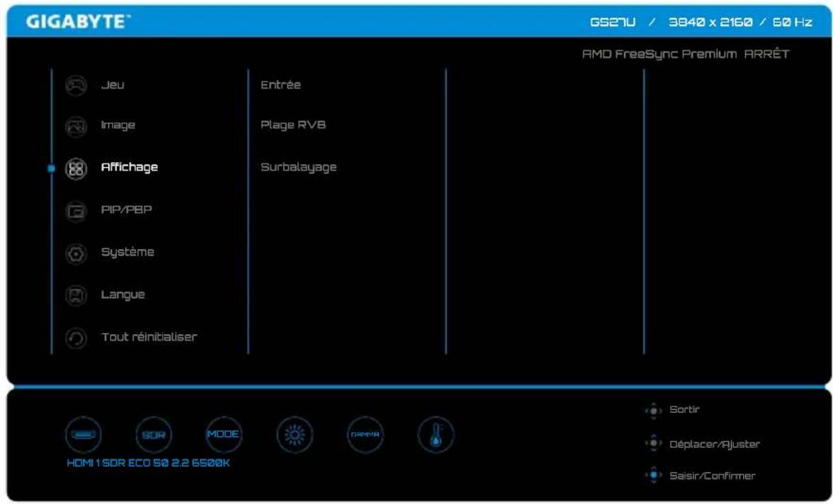This screenshot has width=833, height=504.
Task: Click the Déplacer/Ajuster hint label
Action: 715,444
